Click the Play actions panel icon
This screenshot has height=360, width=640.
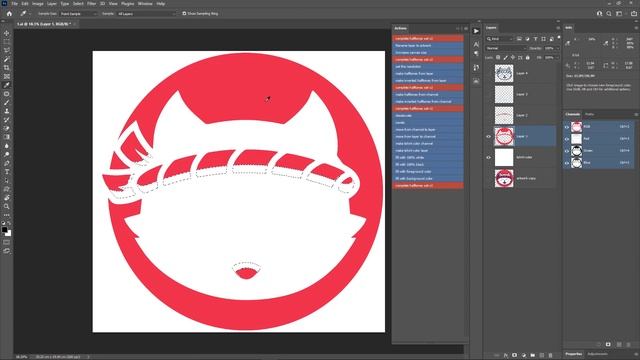(x=476, y=31)
